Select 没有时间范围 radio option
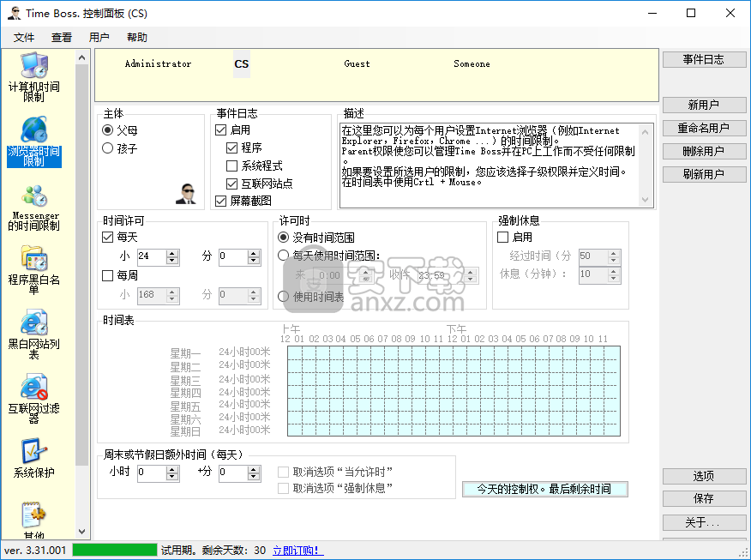This screenshot has height=560, width=751. 284,238
